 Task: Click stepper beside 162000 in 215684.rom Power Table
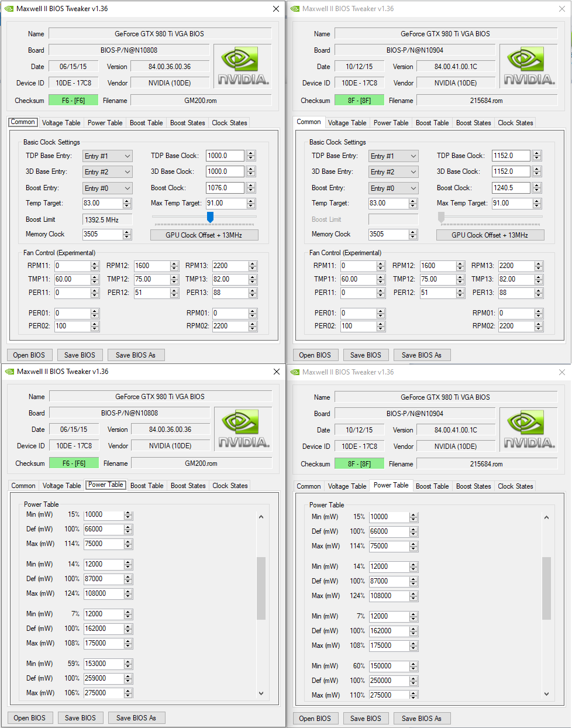414,631
